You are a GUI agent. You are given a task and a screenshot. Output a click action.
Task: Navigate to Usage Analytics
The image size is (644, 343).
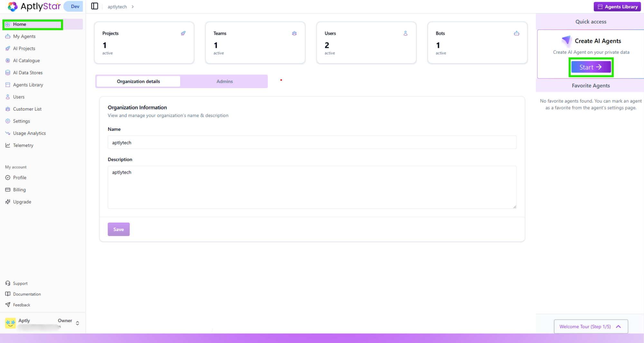point(29,133)
